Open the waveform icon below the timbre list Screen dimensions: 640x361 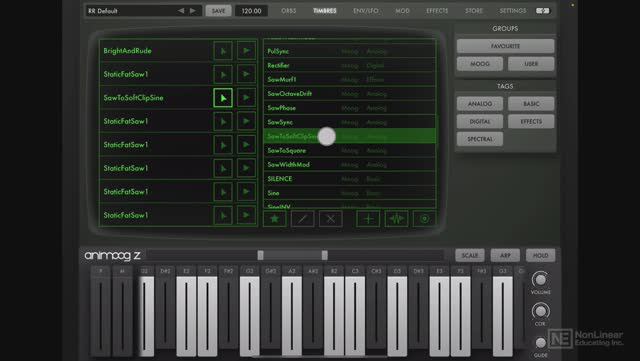click(x=396, y=219)
